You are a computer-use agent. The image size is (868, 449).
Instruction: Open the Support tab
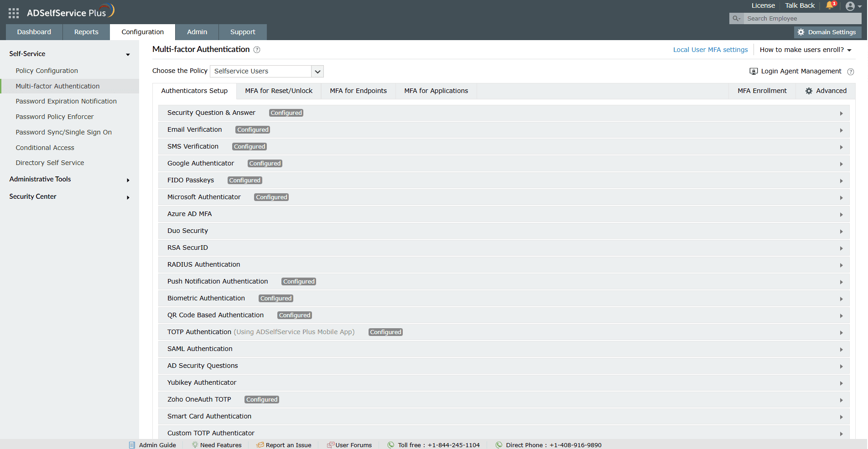[x=243, y=32]
